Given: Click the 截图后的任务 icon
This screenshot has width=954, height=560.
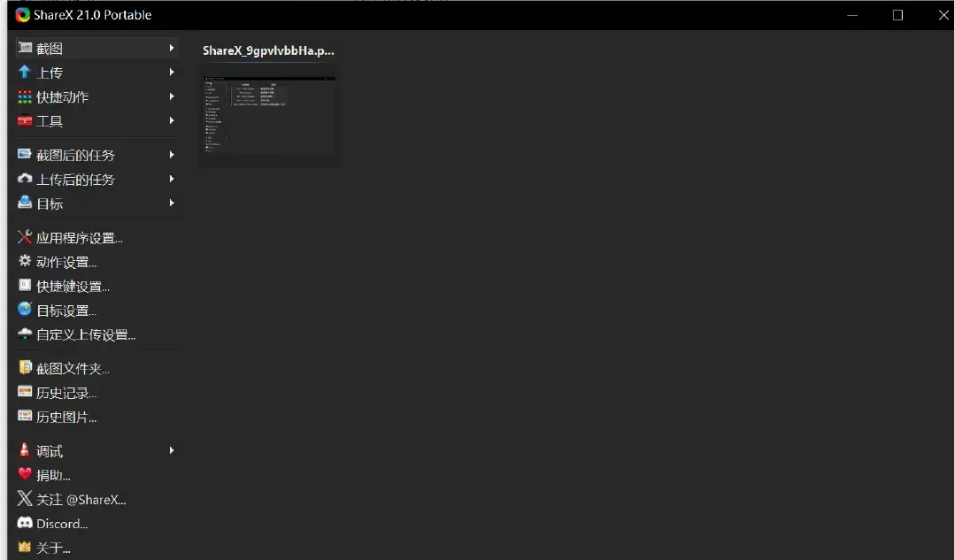Looking at the screenshot, I should (25, 155).
